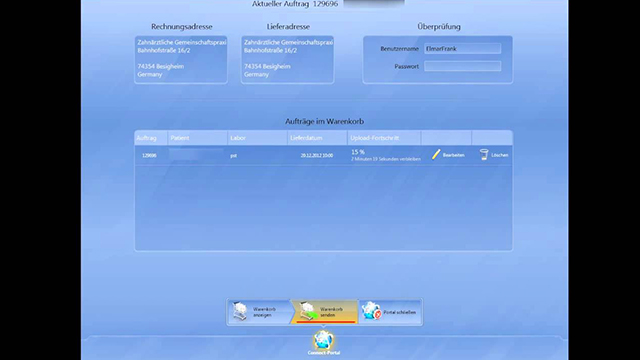This screenshot has width=640, height=360.
Task: Select the pst lab cell in the order row
Action: click(x=233, y=156)
